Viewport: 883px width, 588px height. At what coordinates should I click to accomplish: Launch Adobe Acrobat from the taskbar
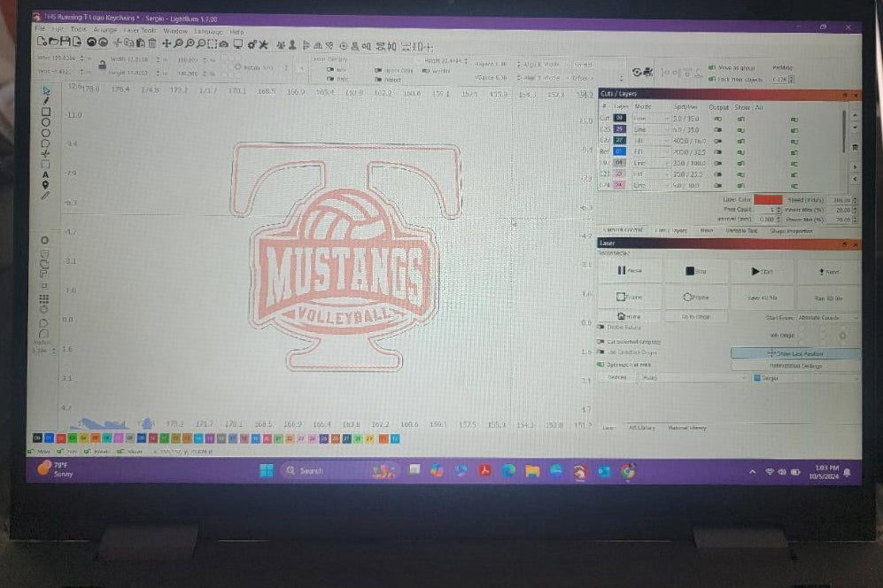pyautogui.click(x=484, y=471)
